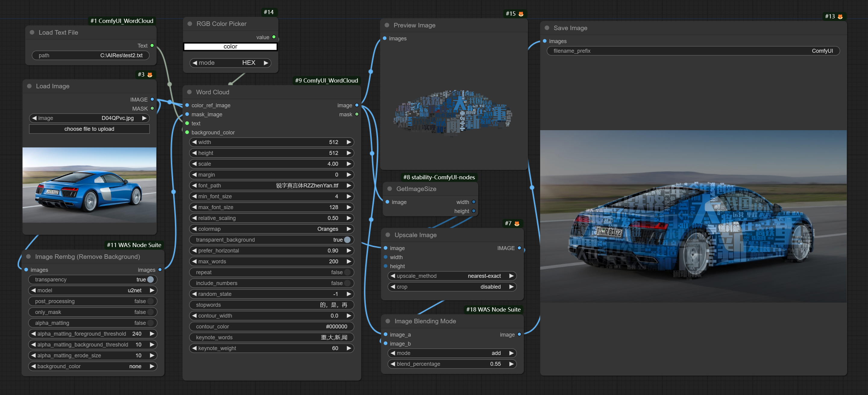Collapse the Upscale Image node dot

[388, 235]
